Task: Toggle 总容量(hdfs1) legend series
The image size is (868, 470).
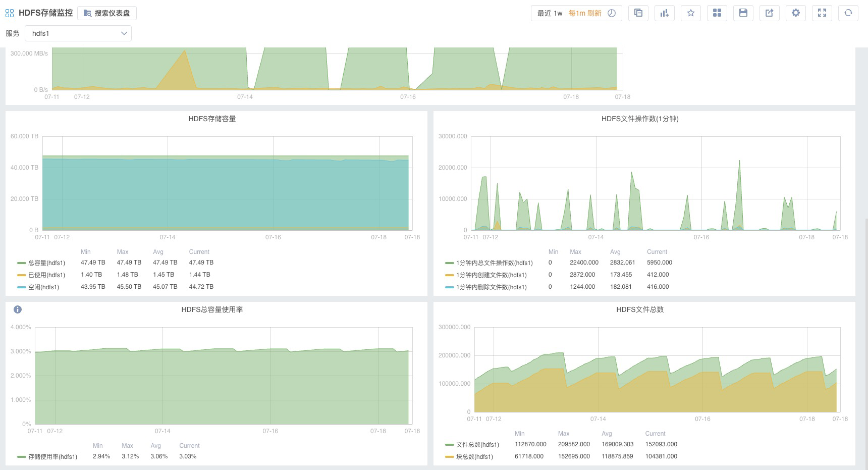Action: click(46, 263)
